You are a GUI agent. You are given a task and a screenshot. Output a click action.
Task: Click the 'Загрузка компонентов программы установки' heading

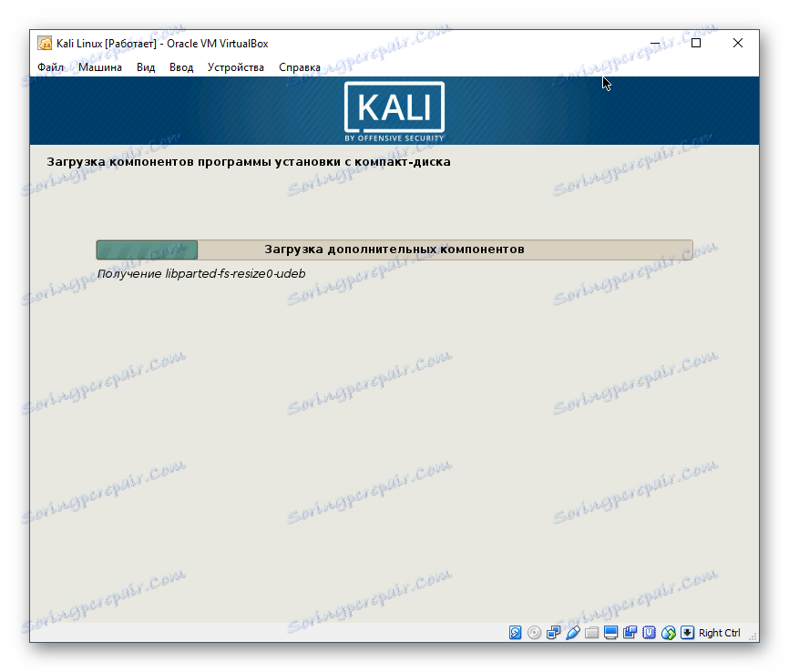[249, 162]
